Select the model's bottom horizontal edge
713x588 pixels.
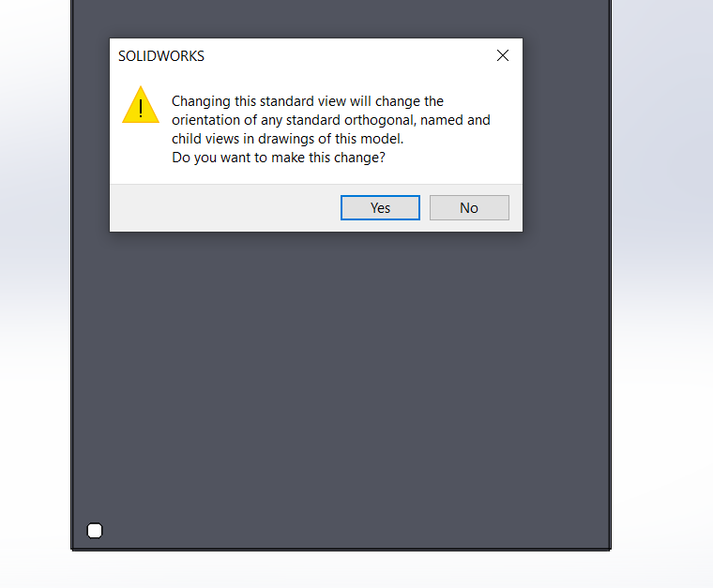(341, 550)
